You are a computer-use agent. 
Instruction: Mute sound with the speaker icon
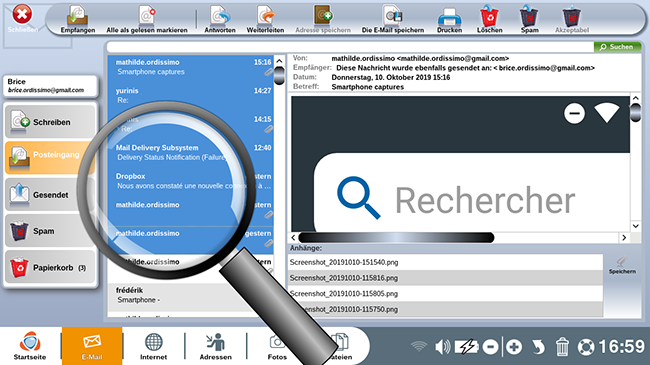point(442,347)
